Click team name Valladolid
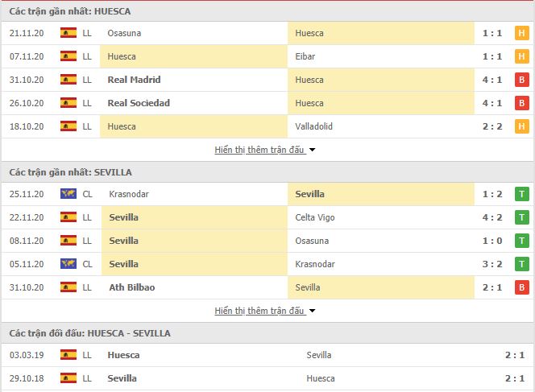The width and height of the screenshot is (535, 392). (x=314, y=126)
